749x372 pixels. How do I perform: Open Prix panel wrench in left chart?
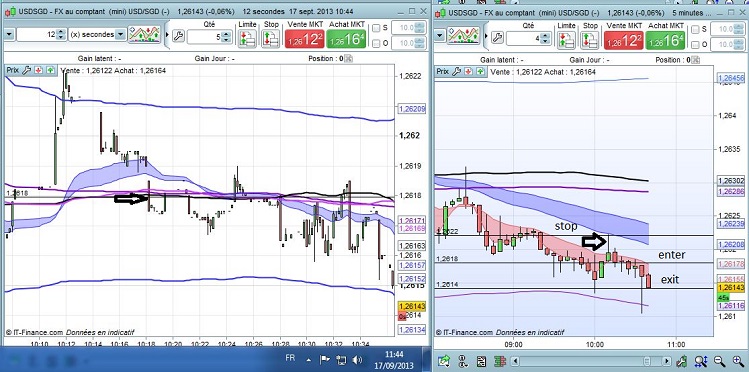click(26, 70)
